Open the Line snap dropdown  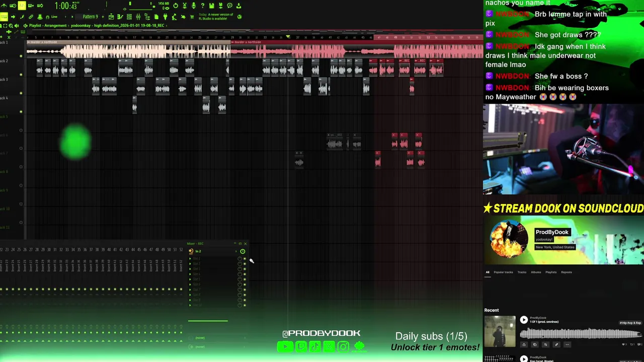pos(54,17)
